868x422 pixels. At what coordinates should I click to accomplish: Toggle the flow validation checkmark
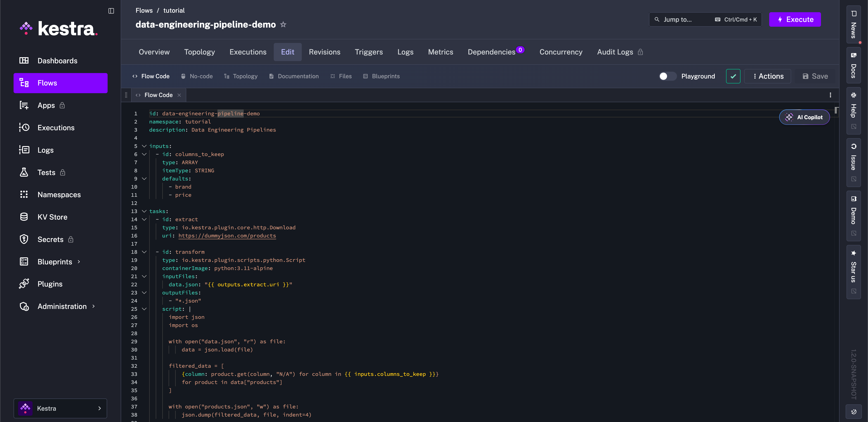[x=733, y=76]
